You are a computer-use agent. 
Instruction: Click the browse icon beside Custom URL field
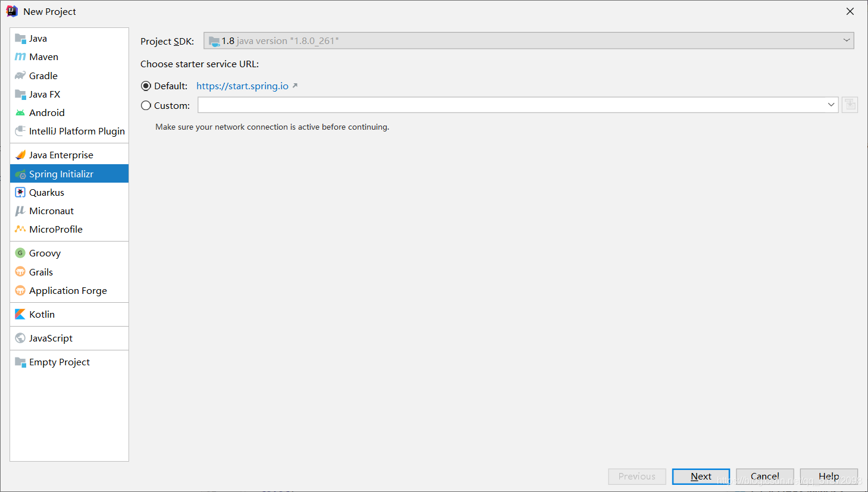point(850,105)
